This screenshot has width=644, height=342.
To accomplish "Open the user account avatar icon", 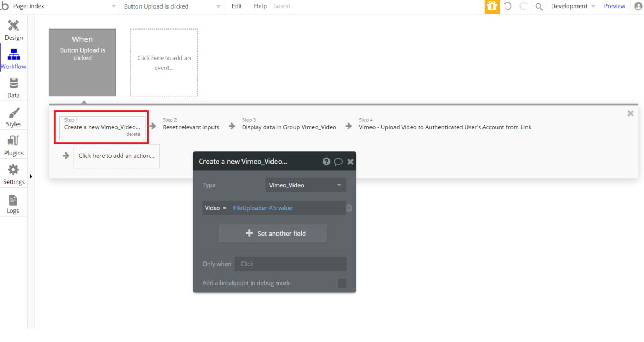I will [638, 6].
